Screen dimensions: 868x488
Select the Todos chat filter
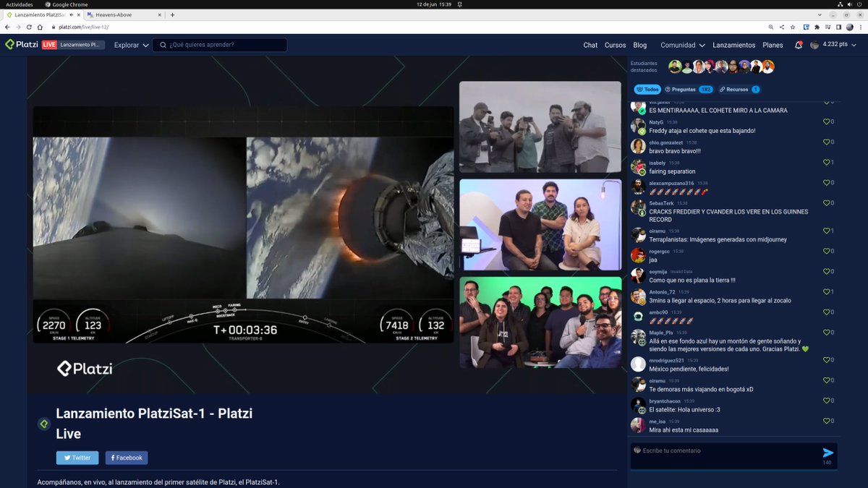(647, 90)
